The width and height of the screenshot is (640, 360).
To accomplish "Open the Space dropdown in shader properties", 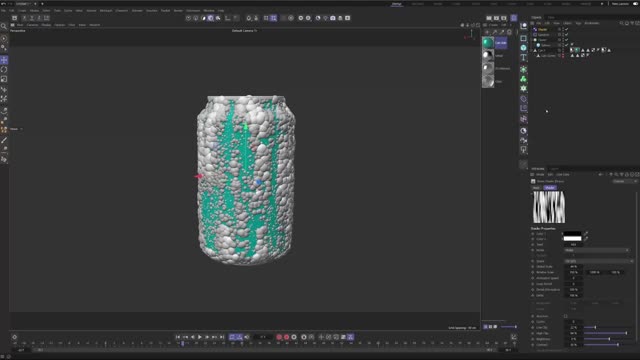I will click(598, 261).
